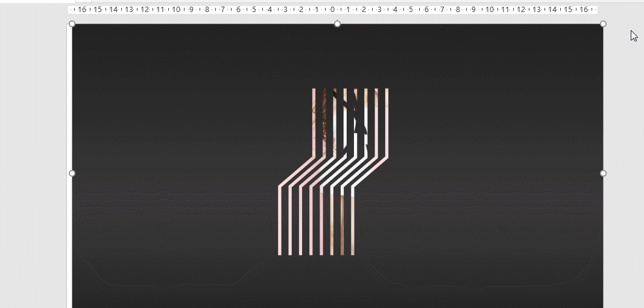The image size is (644, 308).
Task: Click the leftmost 16 mark on the ruler
Action: point(81,10)
